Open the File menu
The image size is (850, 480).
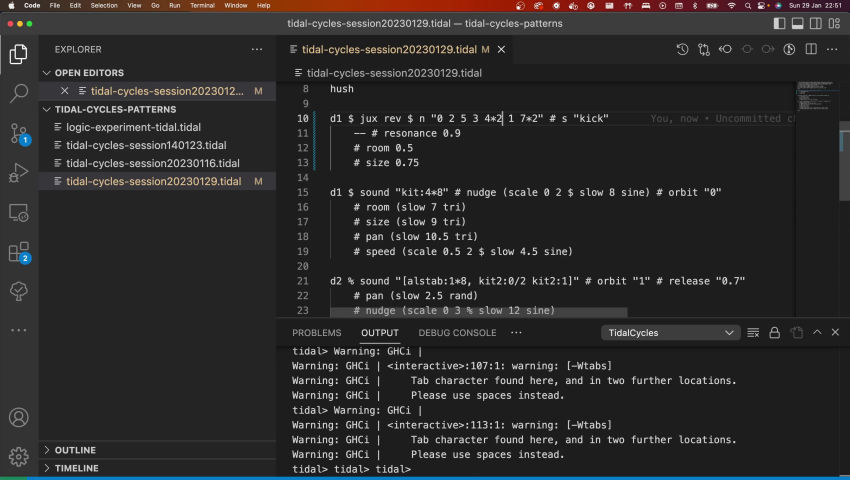(x=55, y=5)
